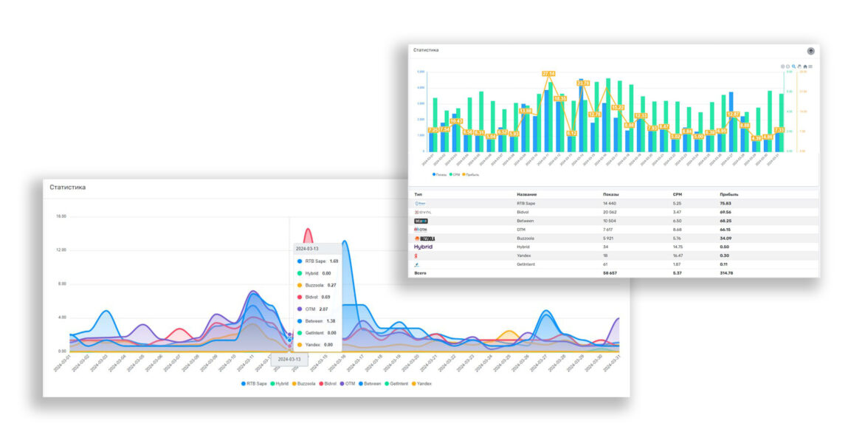
Task: Select the pan hand tool in chart
Action: (x=799, y=66)
